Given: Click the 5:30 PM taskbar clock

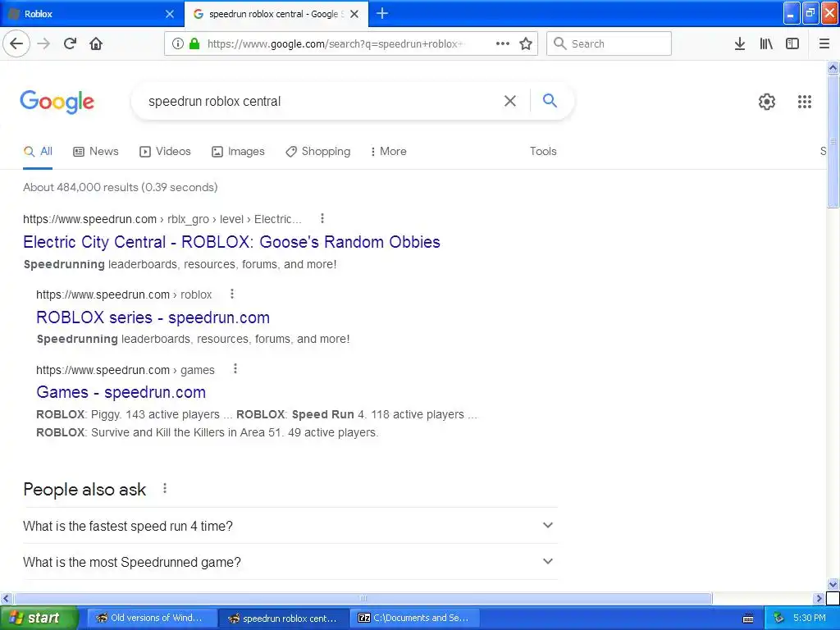Looking at the screenshot, I should tap(810, 619).
